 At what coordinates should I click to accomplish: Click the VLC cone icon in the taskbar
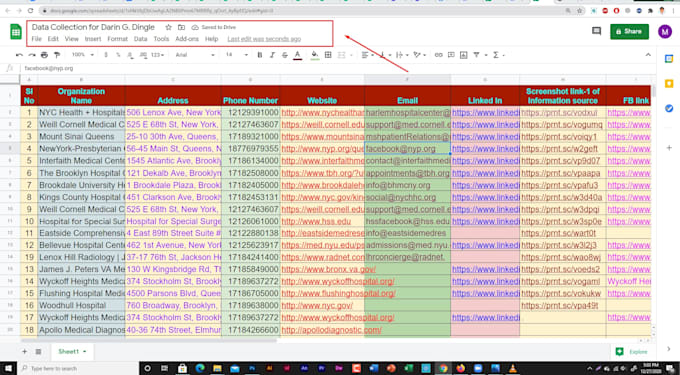pos(513,368)
